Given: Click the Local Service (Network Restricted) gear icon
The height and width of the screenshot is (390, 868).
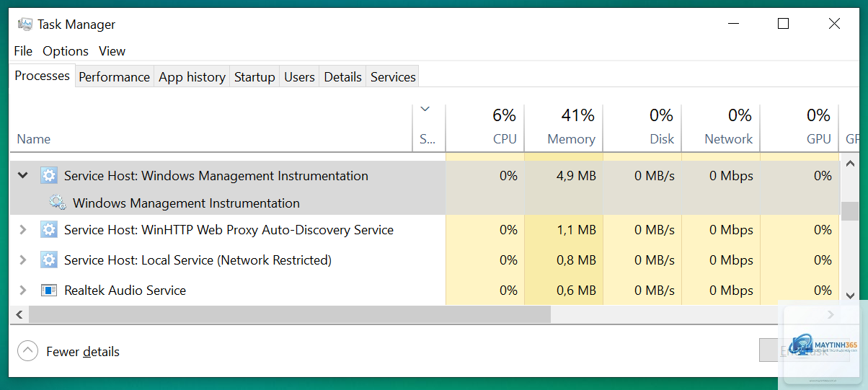Looking at the screenshot, I should click(x=48, y=260).
